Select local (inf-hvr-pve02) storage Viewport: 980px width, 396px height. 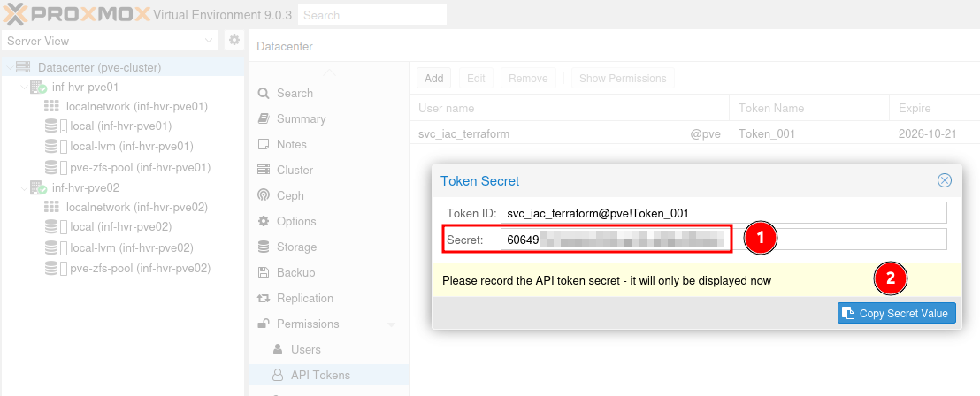120,227
